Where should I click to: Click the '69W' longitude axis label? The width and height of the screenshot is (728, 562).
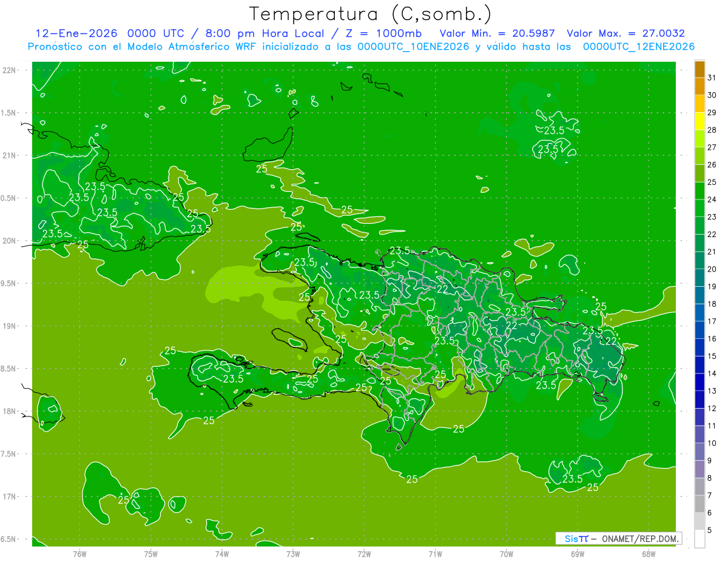point(578,554)
